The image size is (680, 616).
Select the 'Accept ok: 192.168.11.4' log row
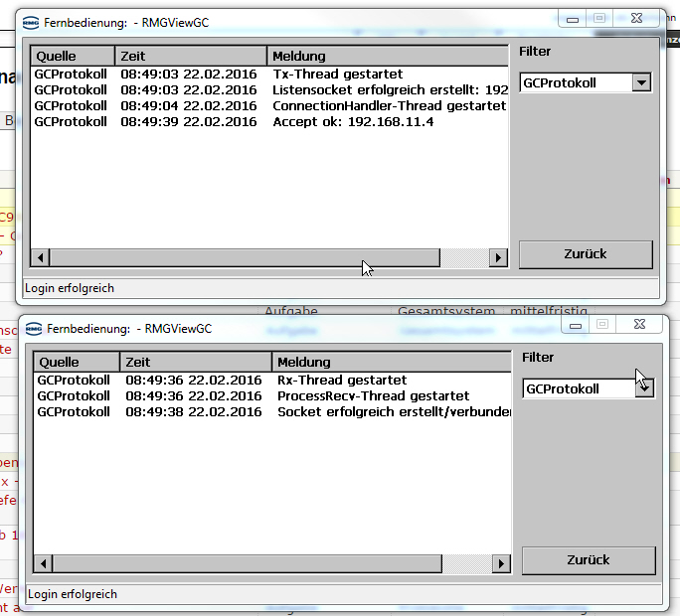point(353,121)
